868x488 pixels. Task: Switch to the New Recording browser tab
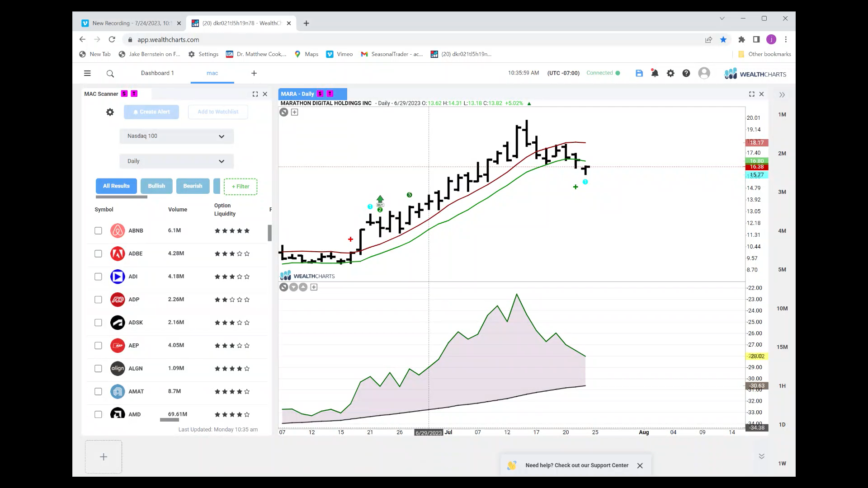[x=132, y=23]
